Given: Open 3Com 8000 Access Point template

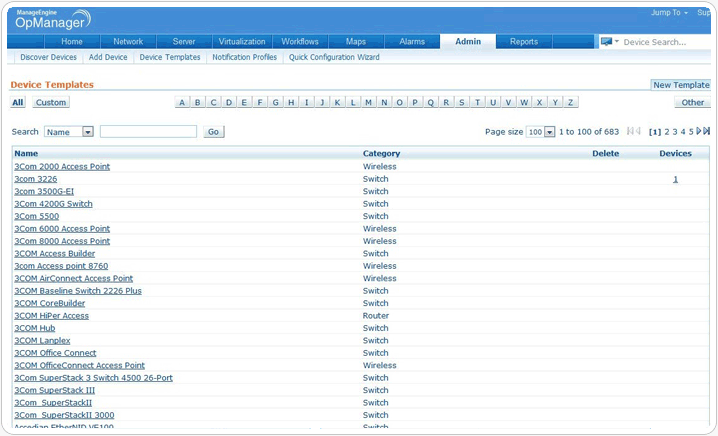Looking at the screenshot, I should coord(62,241).
